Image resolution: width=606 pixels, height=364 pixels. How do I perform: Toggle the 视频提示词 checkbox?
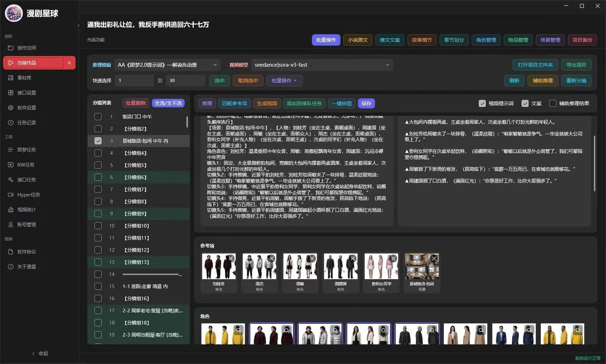pos(482,103)
